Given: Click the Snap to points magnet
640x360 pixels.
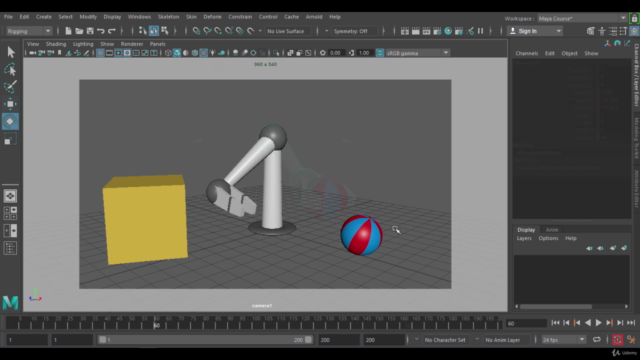Looking at the screenshot, I should [x=218, y=31].
